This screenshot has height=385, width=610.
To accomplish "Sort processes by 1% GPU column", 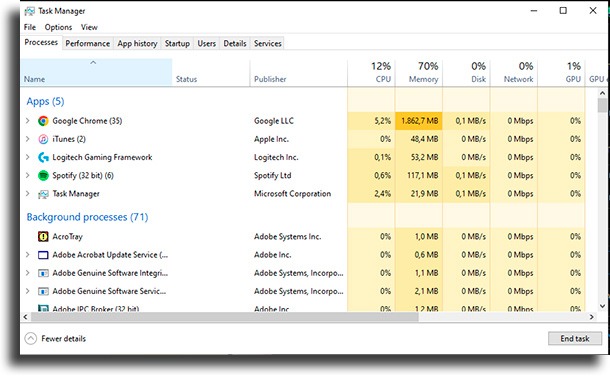I will coord(561,73).
